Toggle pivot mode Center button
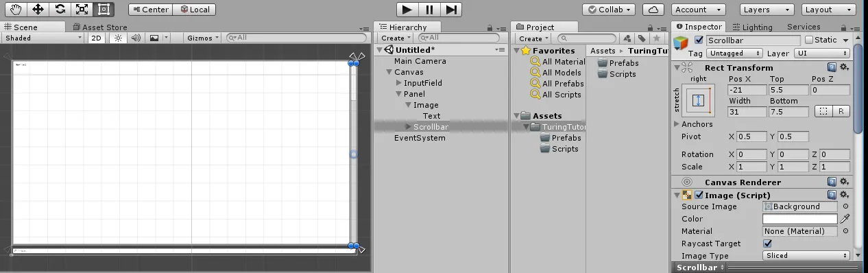 click(150, 10)
